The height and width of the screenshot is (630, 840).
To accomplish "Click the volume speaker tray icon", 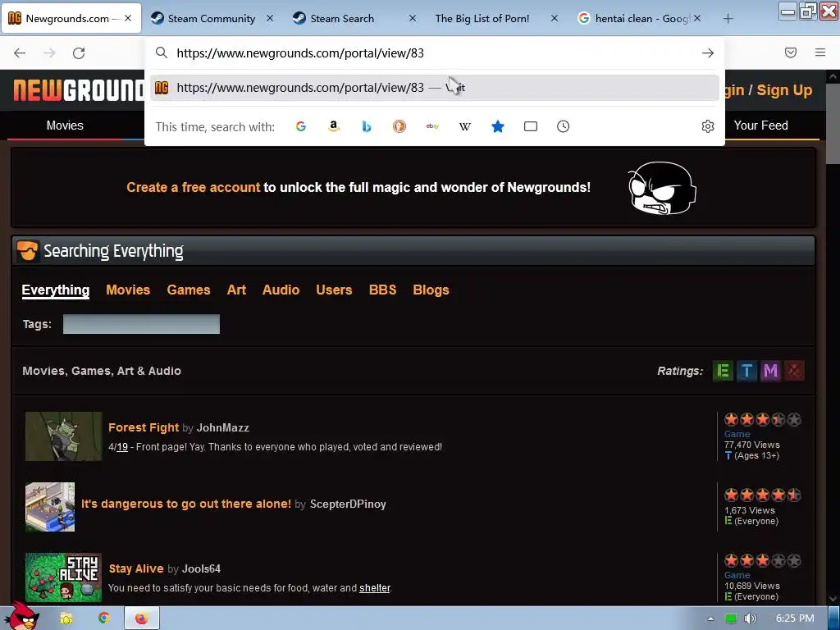I will click(x=751, y=619).
